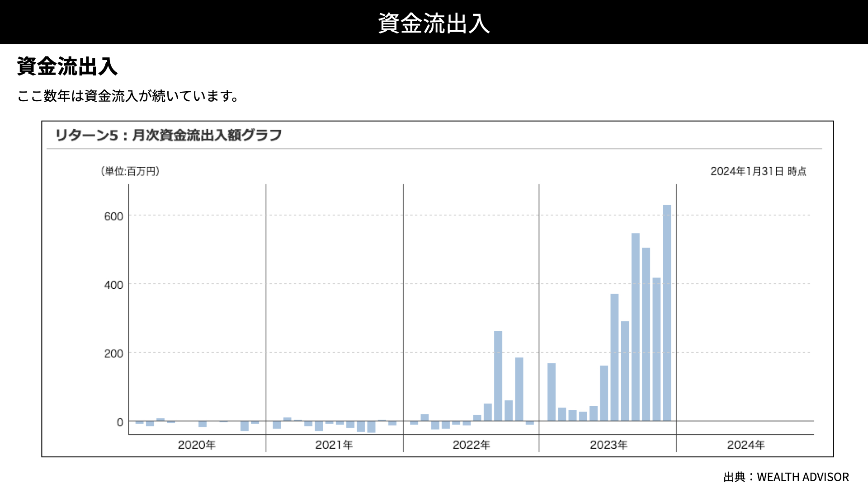
Task: Click the y-axis label 400
Action: [113, 285]
